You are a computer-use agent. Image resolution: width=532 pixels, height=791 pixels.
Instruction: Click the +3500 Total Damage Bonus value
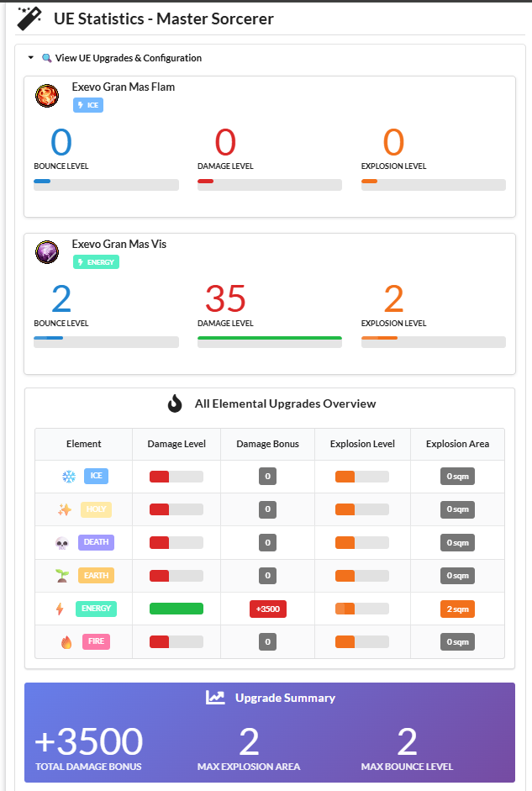coord(89,741)
